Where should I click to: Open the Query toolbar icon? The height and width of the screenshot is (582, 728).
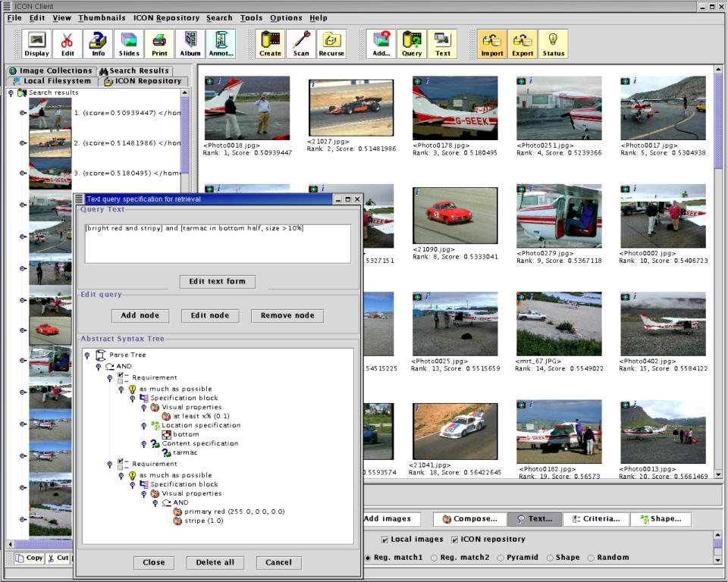[x=412, y=44]
